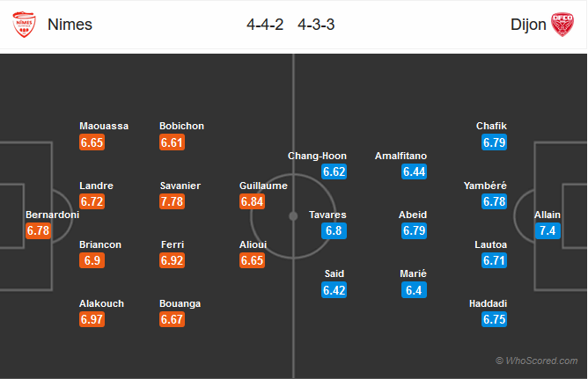Select Amalfitano's 6.44 rating badge

coord(414,171)
